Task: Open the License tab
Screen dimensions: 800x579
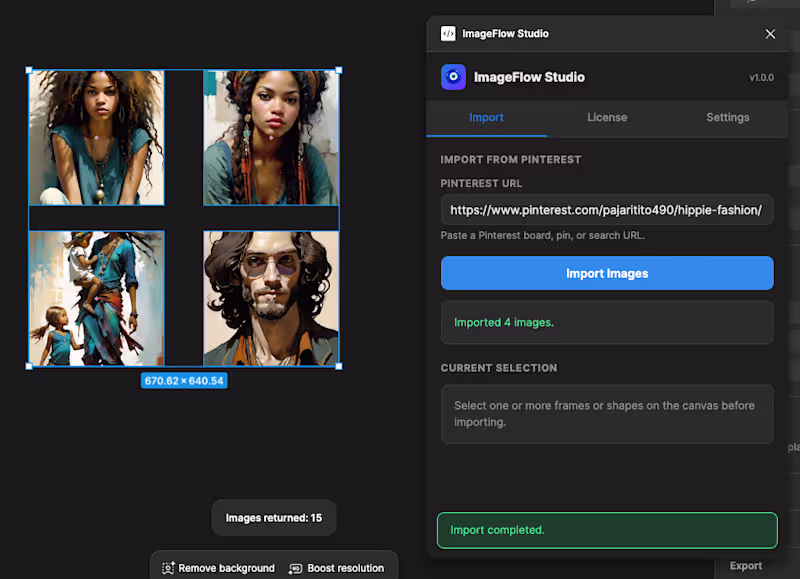Action: 607,118
